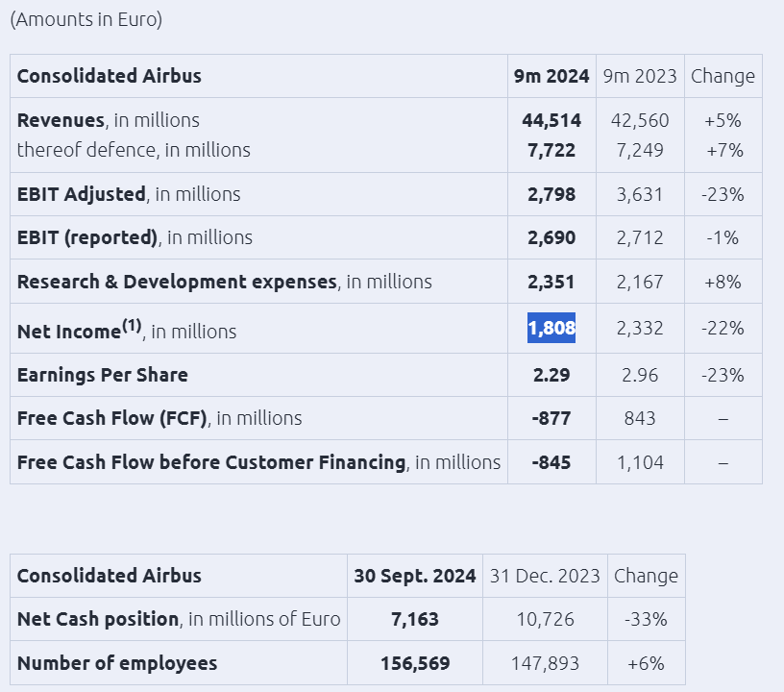
Task: Click the 9m 2023 column header
Action: 640,76
